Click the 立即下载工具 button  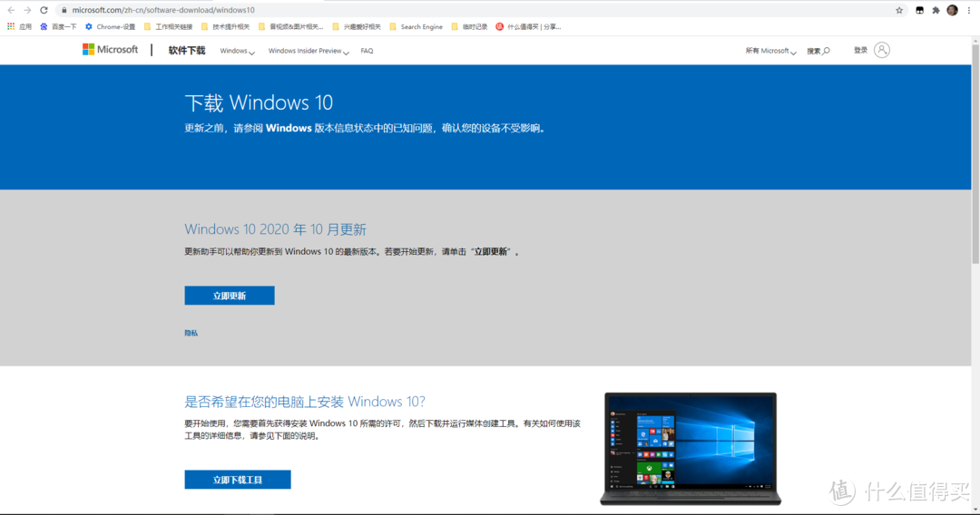click(x=238, y=480)
